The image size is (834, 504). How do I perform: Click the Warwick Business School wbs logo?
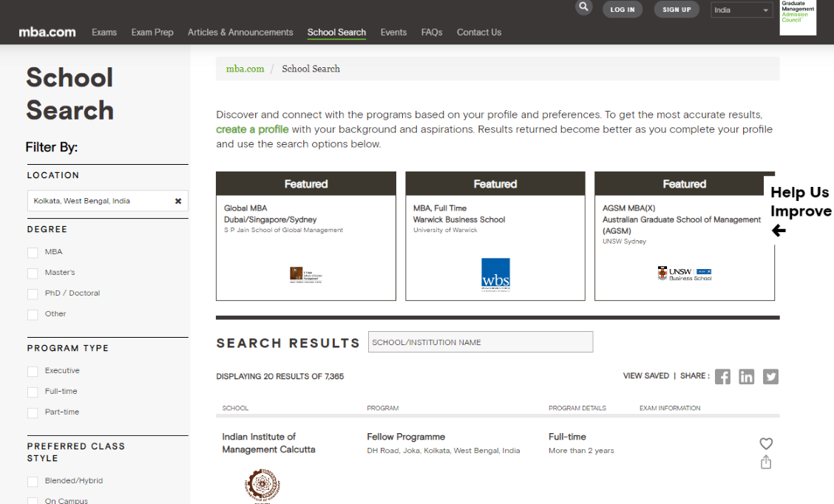click(495, 274)
